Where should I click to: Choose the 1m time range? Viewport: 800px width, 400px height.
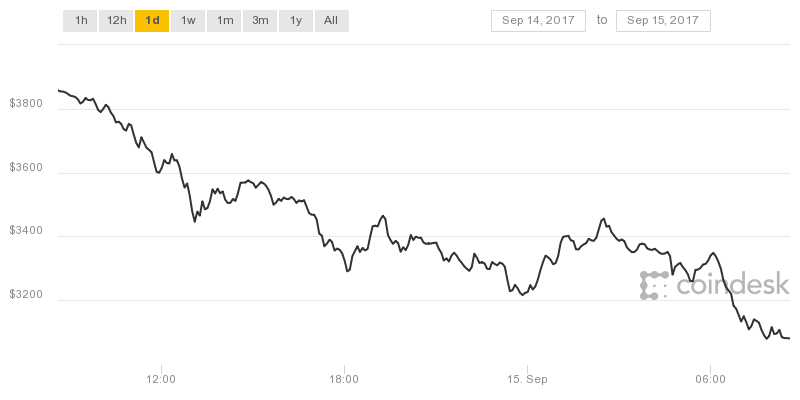coord(224,21)
